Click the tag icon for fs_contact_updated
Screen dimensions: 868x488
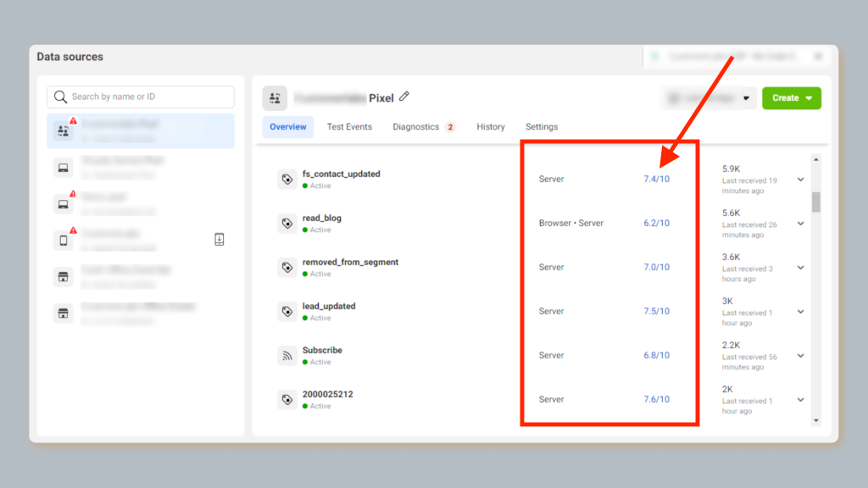[x=287, y=180]
